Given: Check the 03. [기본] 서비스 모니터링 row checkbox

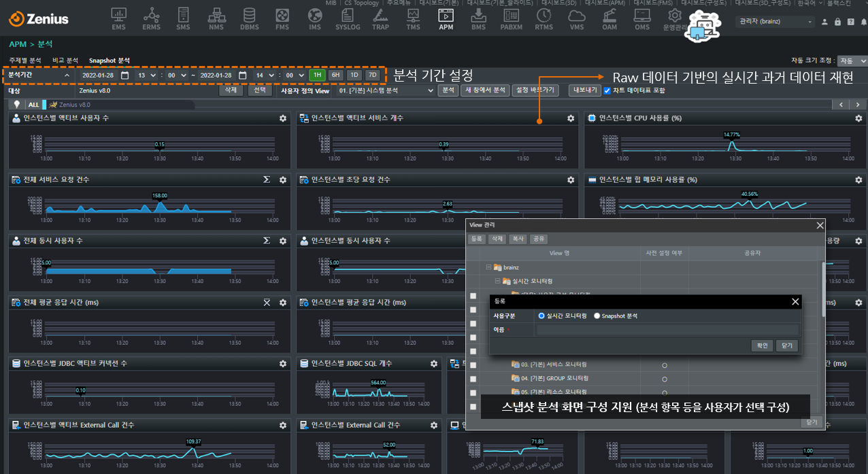Looking at the screenshot, I should tap(473, 365).
